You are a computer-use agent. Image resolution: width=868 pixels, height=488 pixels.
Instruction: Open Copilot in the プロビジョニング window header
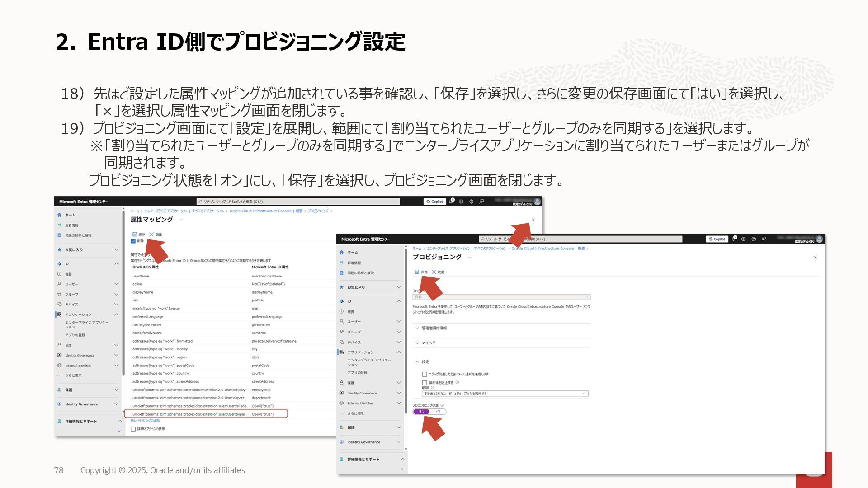717,239
